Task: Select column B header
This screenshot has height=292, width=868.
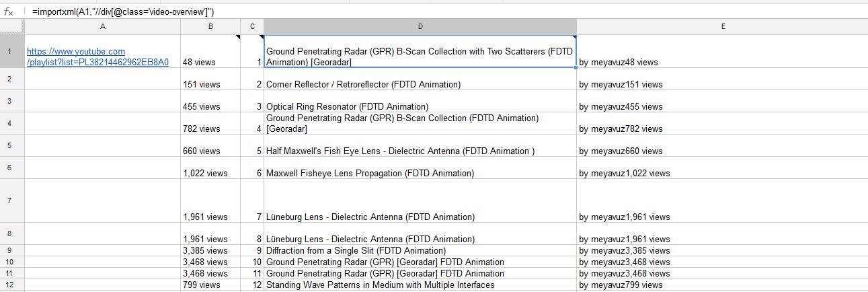Action: (x=210, y=26)
